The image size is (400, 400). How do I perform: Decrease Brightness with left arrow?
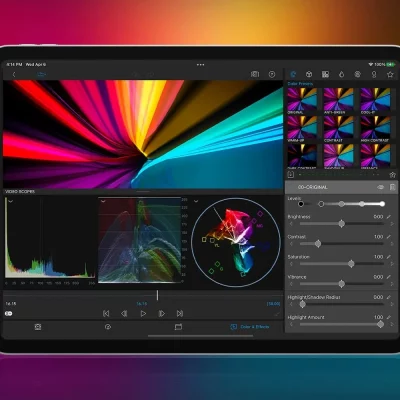(291, 224)
